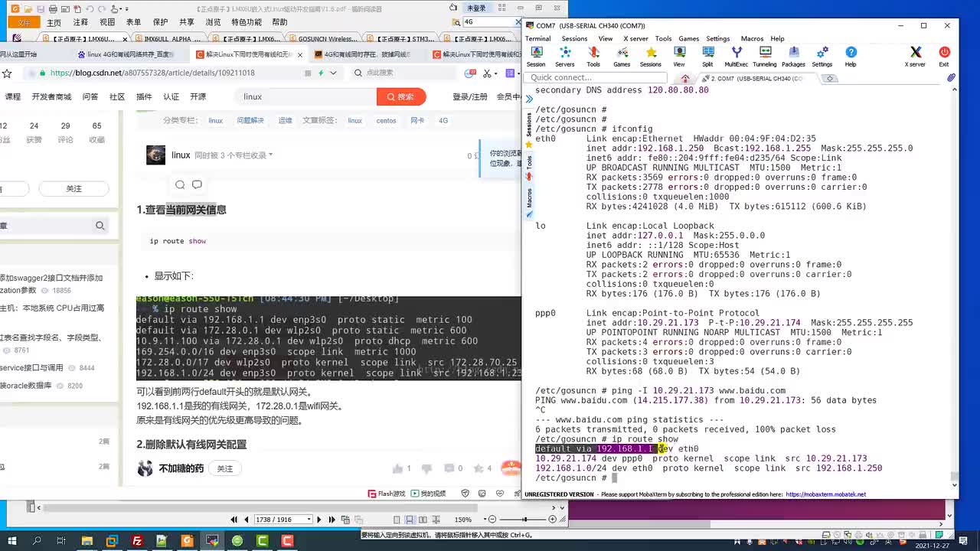The image size is (980, 551).
Task: Open the Tools icon in MobaXterm toolbar
Action: (x=593, y=56)
